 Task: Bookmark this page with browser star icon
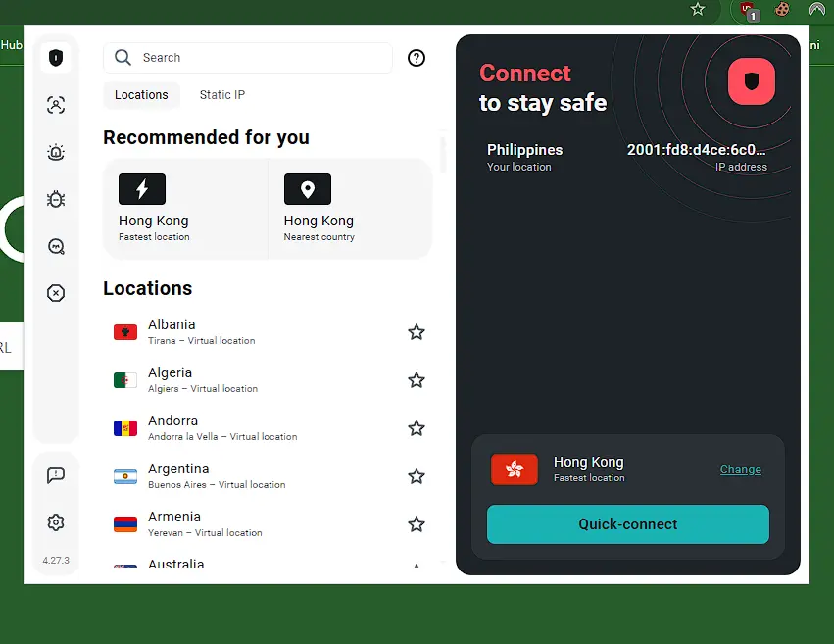(698, 9)
